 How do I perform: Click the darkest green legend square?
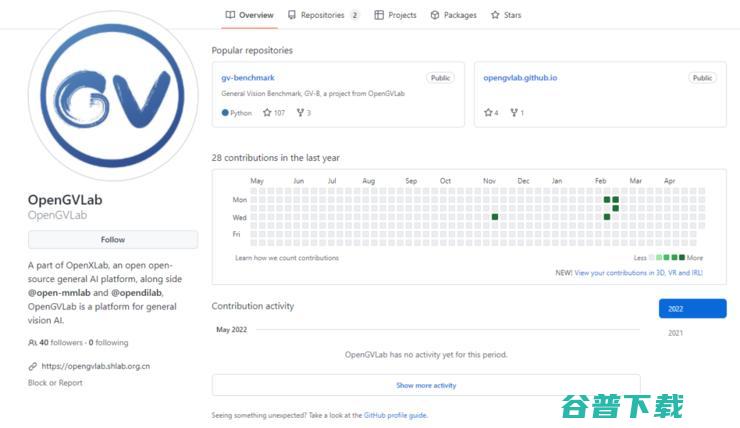pos(681,258)
